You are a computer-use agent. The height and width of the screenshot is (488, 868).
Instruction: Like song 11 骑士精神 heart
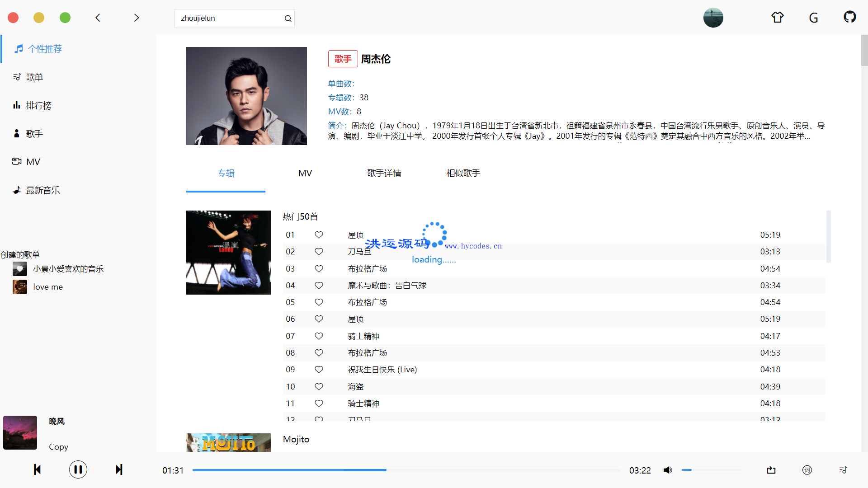pos(319,404)
